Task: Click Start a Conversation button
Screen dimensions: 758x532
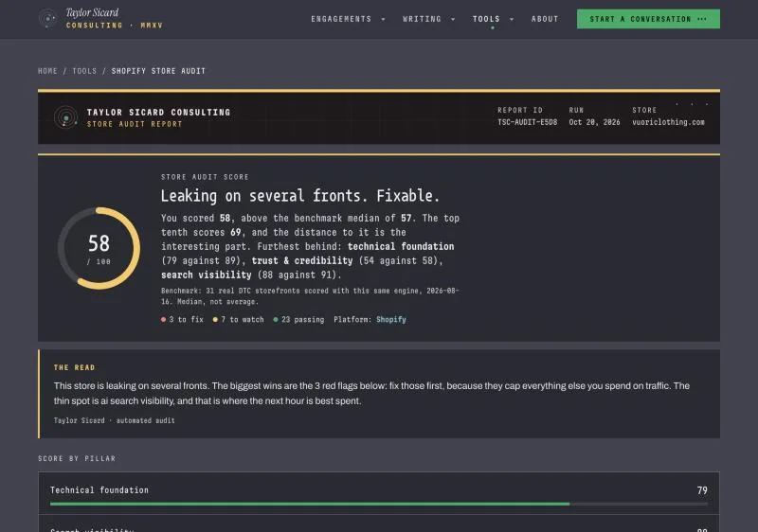Action: [648, 19]
